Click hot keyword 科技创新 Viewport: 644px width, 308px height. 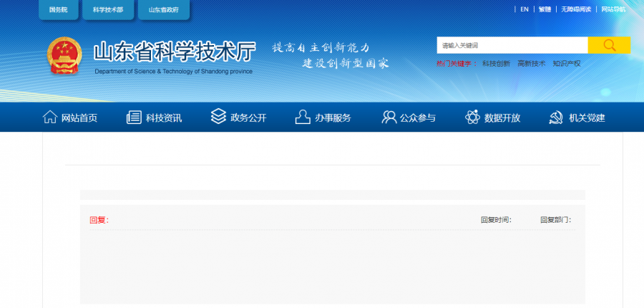point(496,64)
